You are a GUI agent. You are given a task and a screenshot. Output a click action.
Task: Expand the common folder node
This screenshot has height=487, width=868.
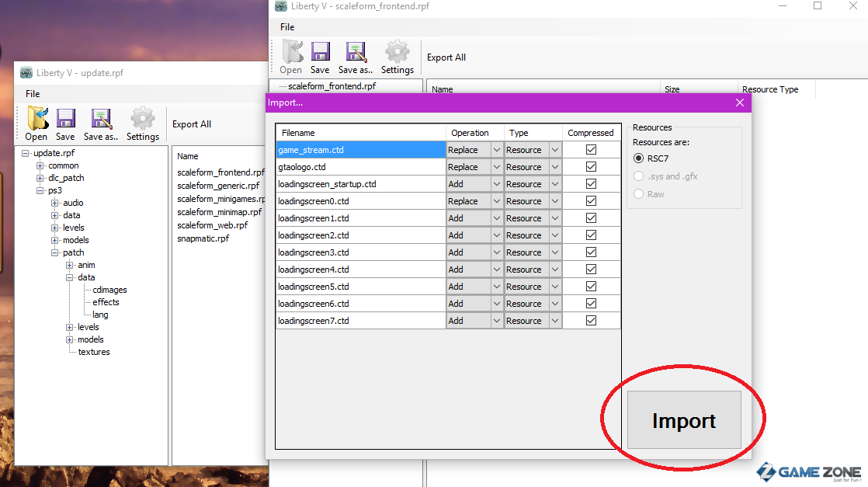pos(40,165)
